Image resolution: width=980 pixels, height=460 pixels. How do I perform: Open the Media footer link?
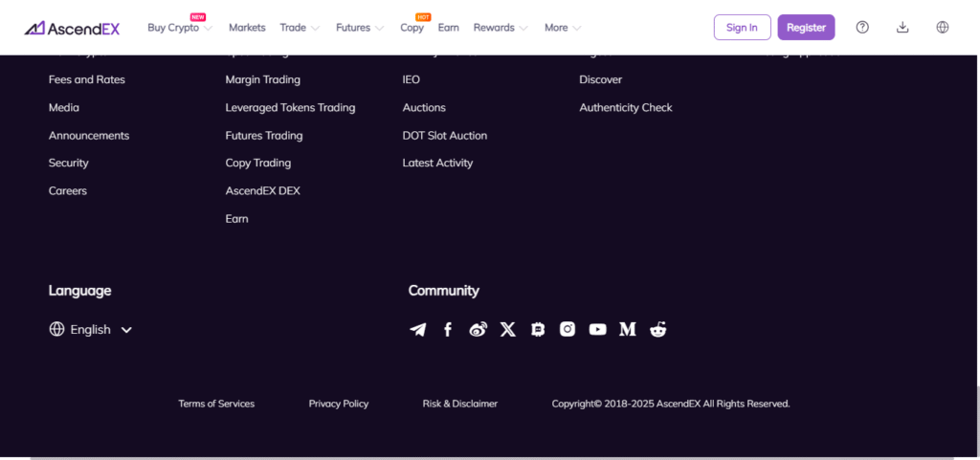[x=64, y=107]
